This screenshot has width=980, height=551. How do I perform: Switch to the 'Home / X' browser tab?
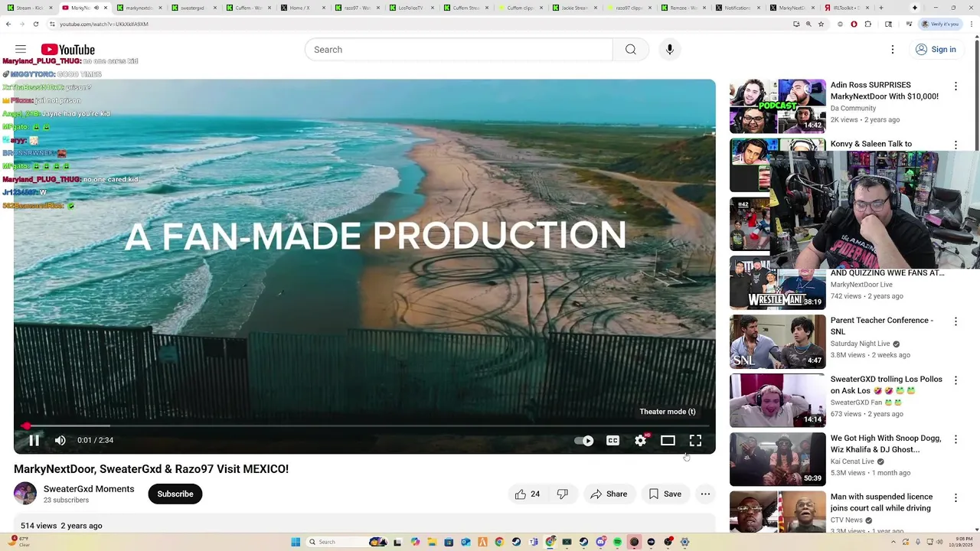[302, 8]
